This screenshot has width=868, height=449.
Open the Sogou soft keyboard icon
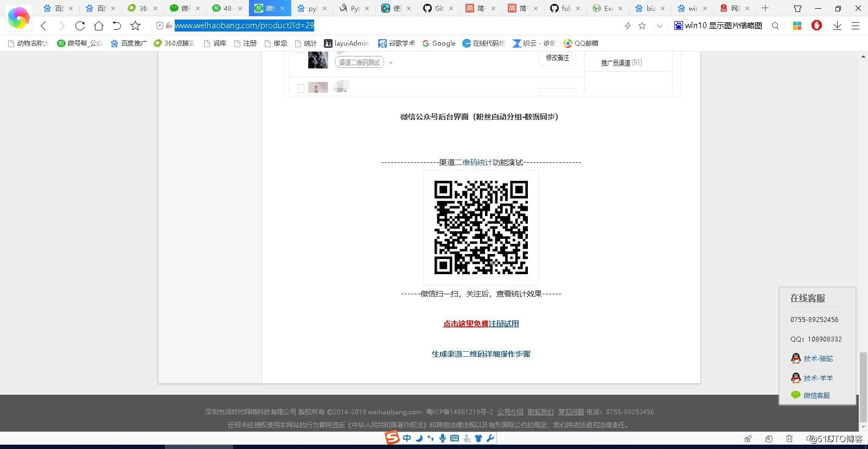pyautogui.click(x=455, y=438)
